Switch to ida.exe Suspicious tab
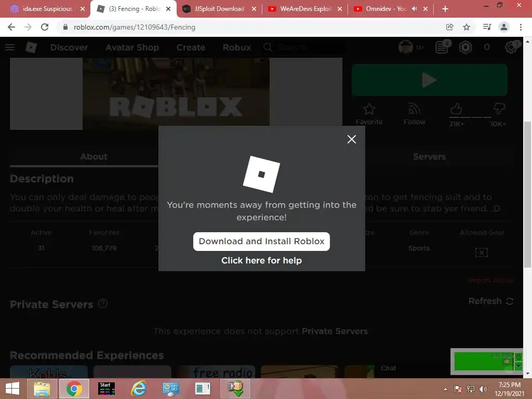 [x=47, y=9]
